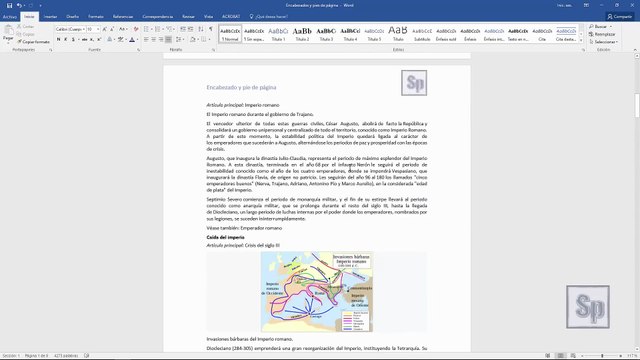640x360 pixels.
Task: Toggle underline (S) formatting
Action: pyautogui.click(x=73, y=39)
